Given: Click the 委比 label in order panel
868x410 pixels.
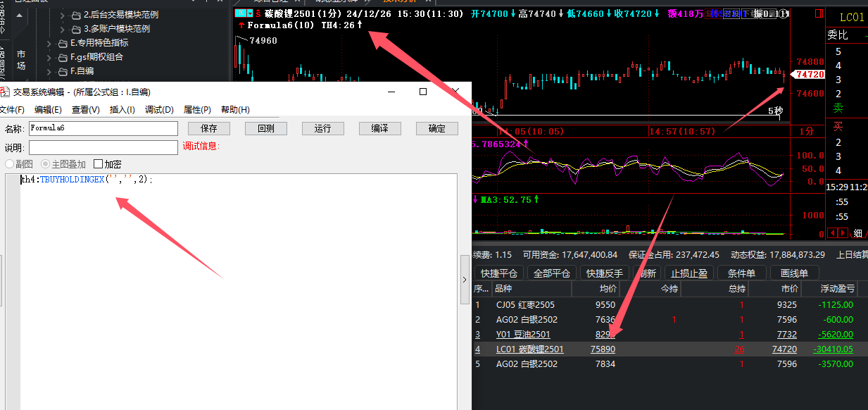Looking at the screenshot, I should (x=838, y=35).
